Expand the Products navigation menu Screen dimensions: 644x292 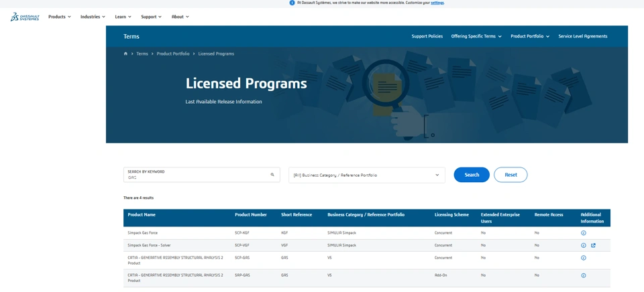[59, 17]
